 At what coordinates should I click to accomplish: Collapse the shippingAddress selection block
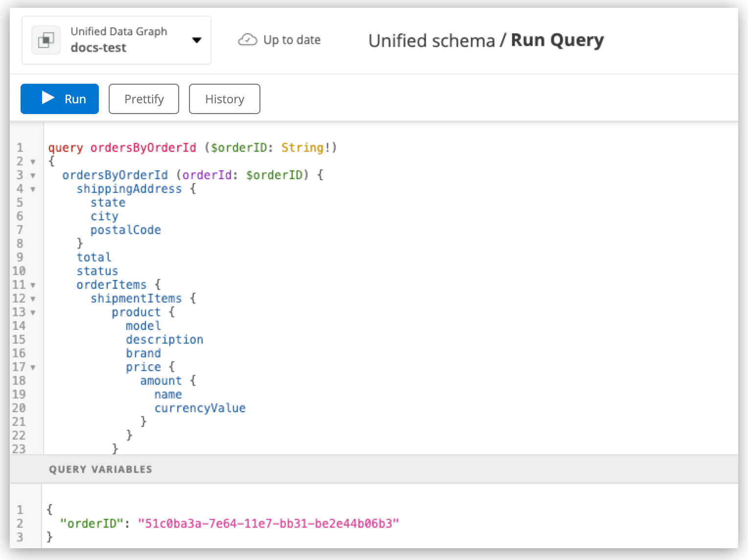32,188
